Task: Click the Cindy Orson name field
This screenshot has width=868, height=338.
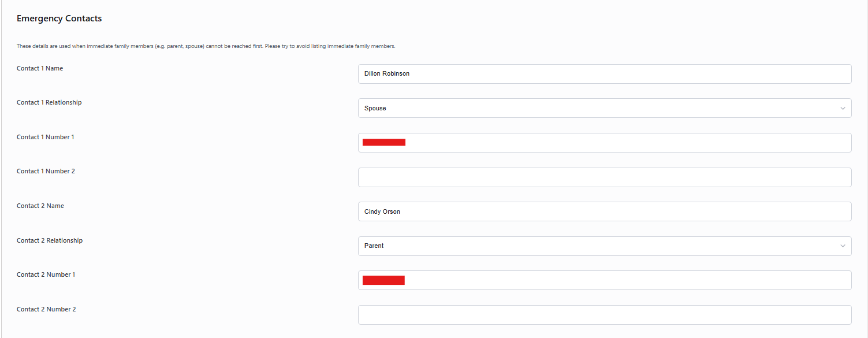Action: point(605,211)
